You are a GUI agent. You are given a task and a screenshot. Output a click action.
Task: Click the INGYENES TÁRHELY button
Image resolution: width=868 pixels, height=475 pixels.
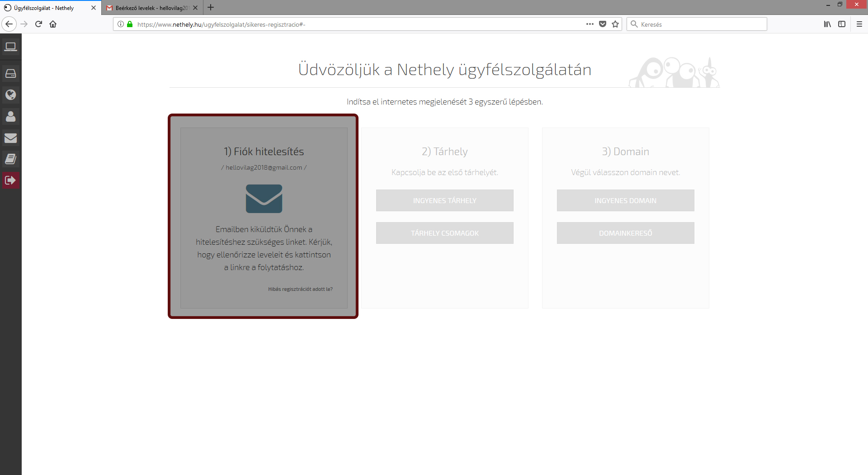444,200
